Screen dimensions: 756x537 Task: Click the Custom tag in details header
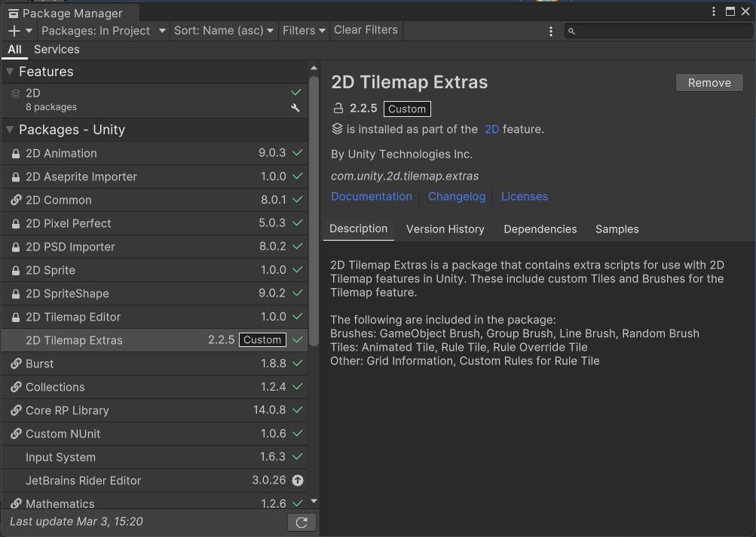coord(407,109)
